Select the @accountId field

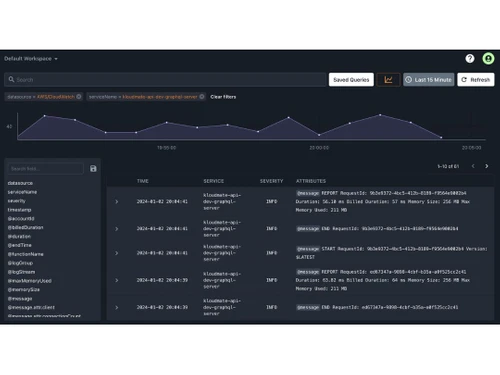pyautogui.click(x=21, y=219)
